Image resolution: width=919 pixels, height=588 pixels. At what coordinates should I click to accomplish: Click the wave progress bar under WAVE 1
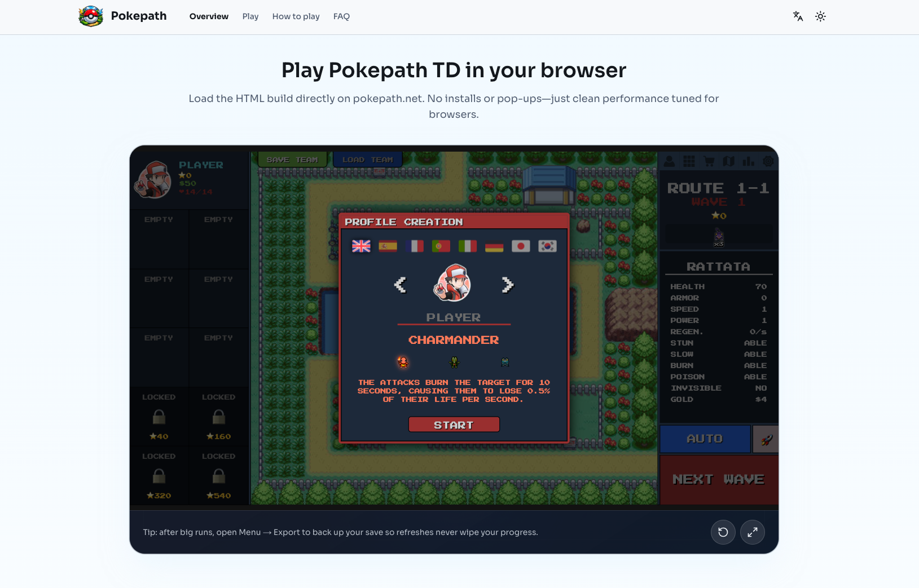(x=718, y=234)
